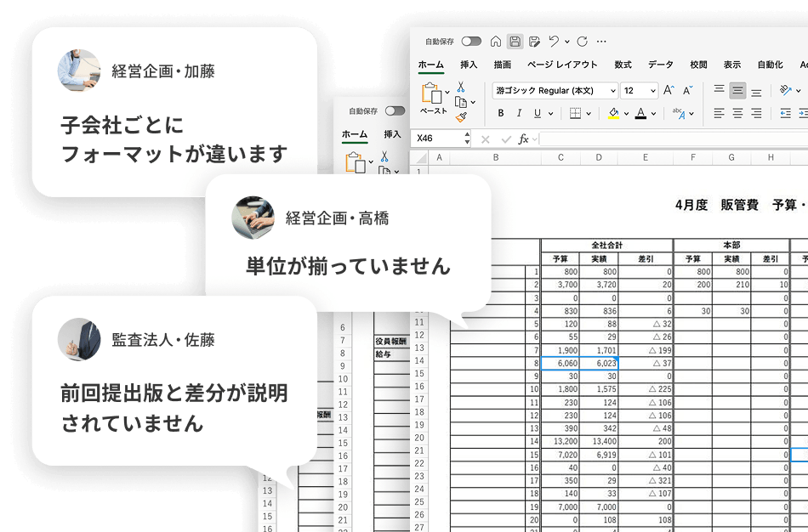The height and width of the screenshot is (532, 808).
Task: Select the Cut scissors icon
Action: pyautogui.click(x=463, y=85)
